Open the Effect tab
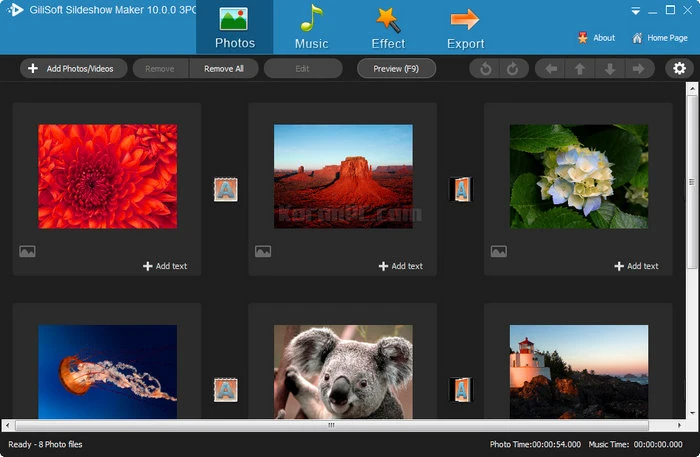The width and height of the screenshot is (700, 457). click(388, 28)
